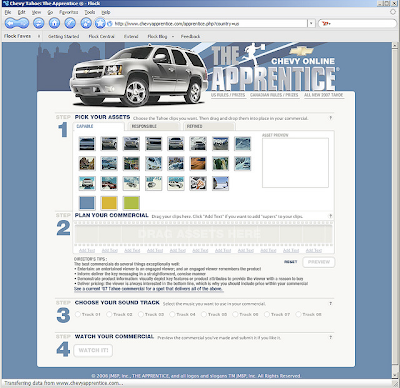Go to the Home icon in toolbar
Image resolution: width=400 pixels, height=388 pixels.
[x=54, y=23]
